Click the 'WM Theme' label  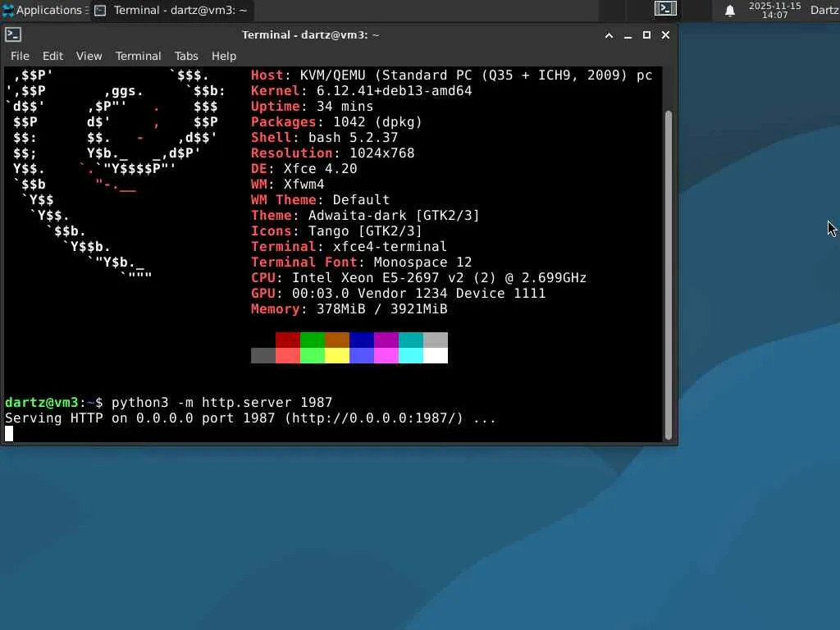pyautogui.click(x=283, y=200)
